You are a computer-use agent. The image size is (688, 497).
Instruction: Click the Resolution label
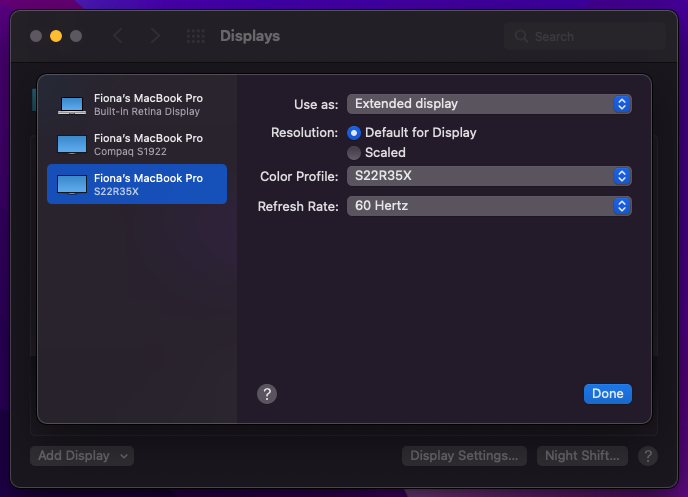point(305,132)
